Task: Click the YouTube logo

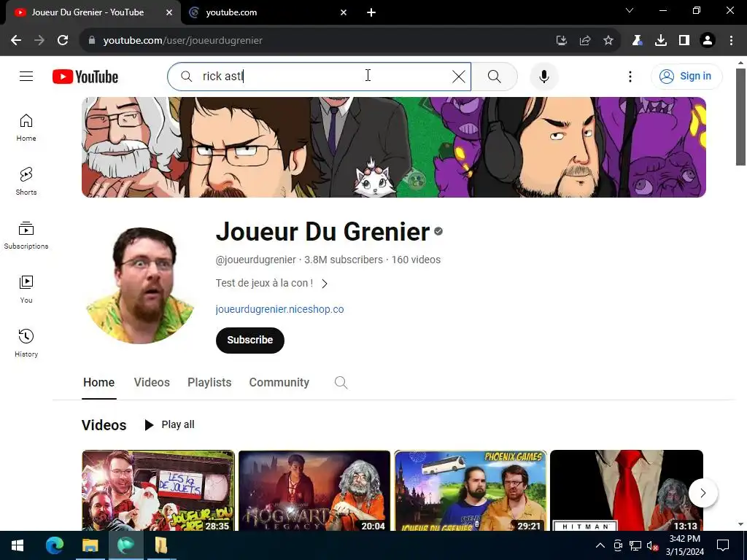Action: click(x=85, y=77)
